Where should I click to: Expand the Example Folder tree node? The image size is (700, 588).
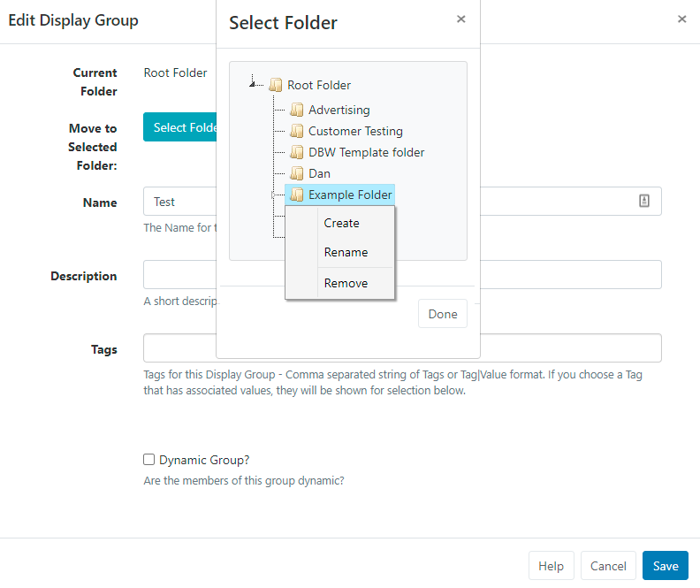tap(273, 195)
